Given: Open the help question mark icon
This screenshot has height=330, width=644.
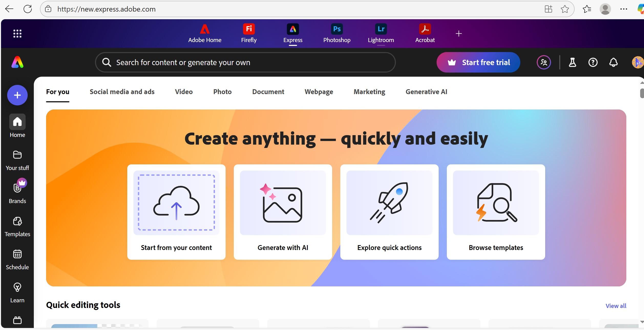Looking at the screenshot, I should point(593,62).
